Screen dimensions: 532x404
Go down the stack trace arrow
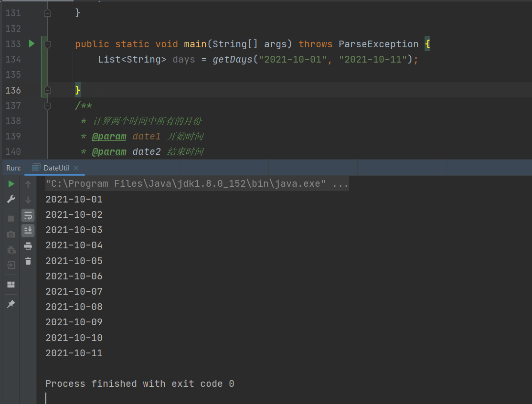[x=28, y=200]
